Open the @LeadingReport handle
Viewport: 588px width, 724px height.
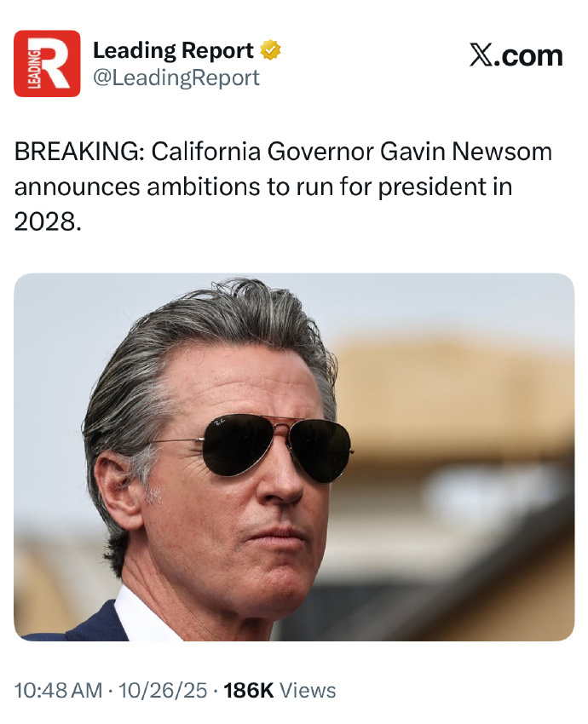point(176,78)
